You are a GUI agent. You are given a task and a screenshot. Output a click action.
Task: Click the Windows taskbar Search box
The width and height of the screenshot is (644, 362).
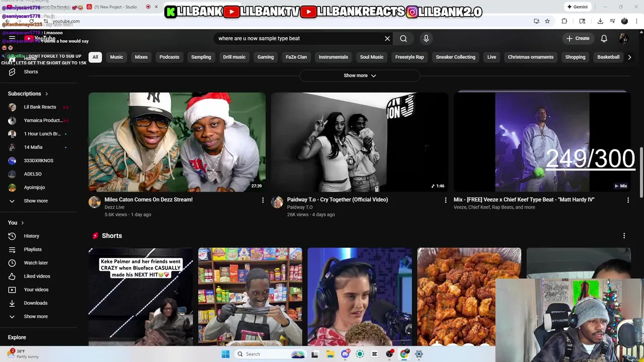point(270,354)
